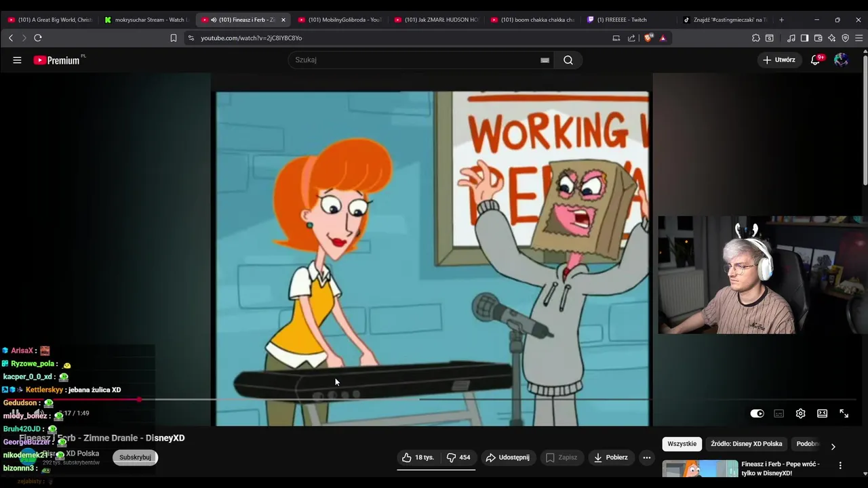The height and width of the screenshot is (488, 868).
Task: Toggle autoplay switch in player
Action: click(757, 413)
